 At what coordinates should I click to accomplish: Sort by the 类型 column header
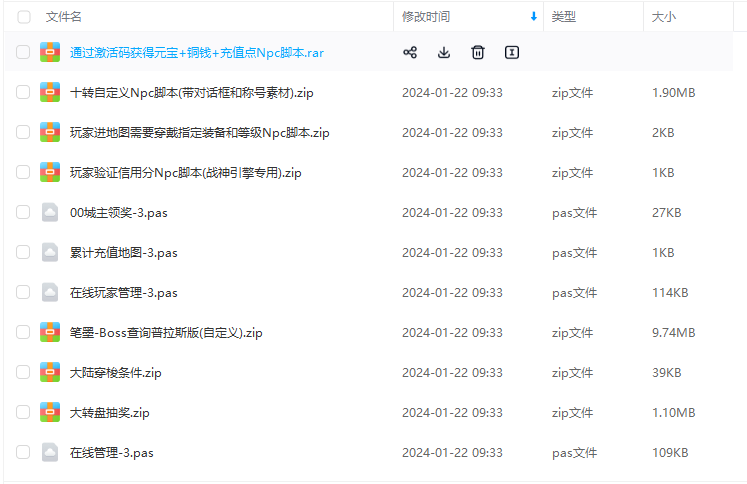click(564, 17)
